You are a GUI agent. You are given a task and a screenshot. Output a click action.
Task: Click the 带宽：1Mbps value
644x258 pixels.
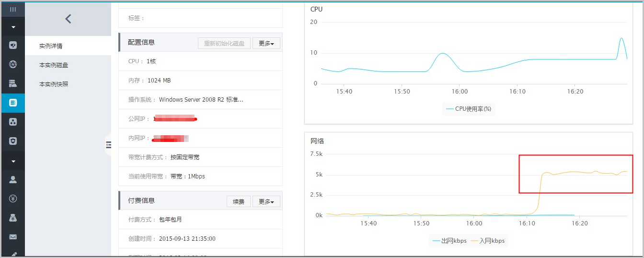coord(187,176)
